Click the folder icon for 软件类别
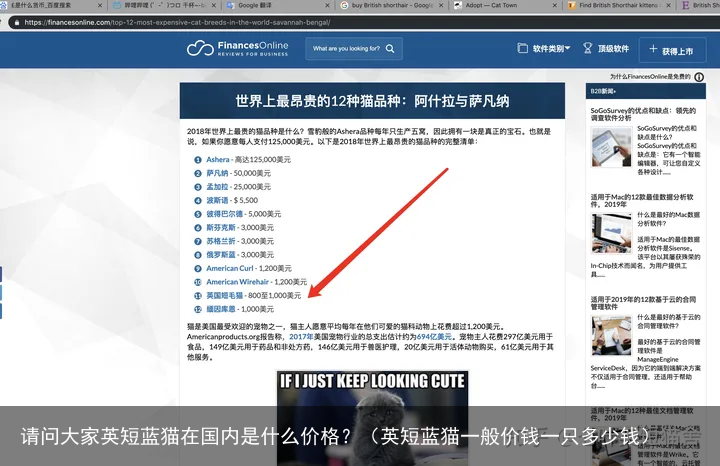This screenshot has height=466, width=720. click(523, 48)
